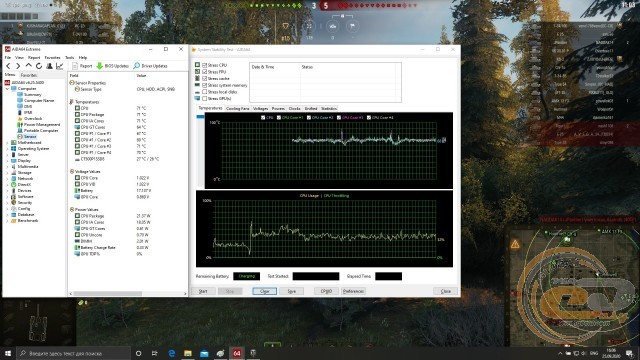Image resolution: width=640 pixels, height=360 pixels.
Task: Enable the Stress GPU(s) checkbox
Action: click(204, 98)
